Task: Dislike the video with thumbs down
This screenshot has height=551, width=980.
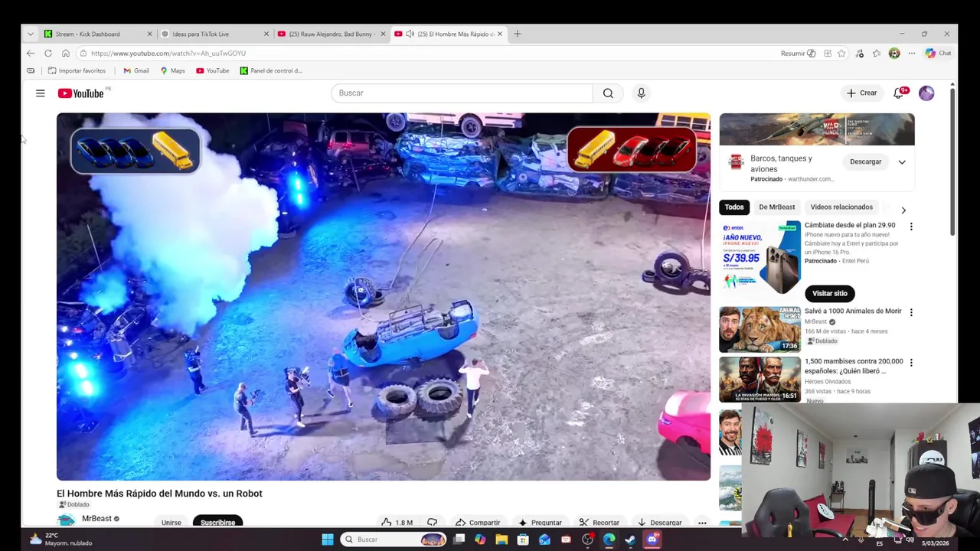Action: (432, 522)
